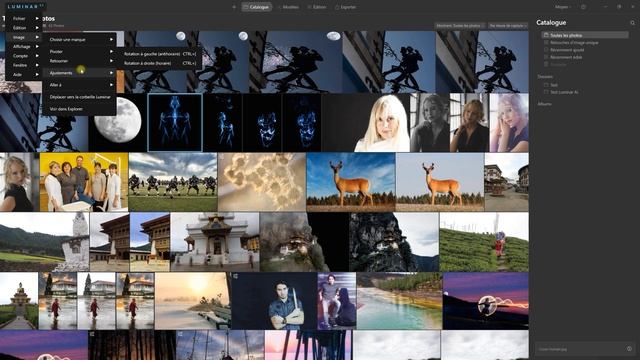Open the Image menu entry
The height and width of the screenshot is (360, 640).
coord(24,37)
